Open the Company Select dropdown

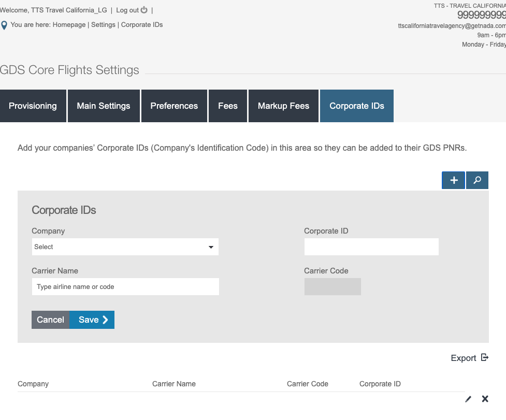125,247
